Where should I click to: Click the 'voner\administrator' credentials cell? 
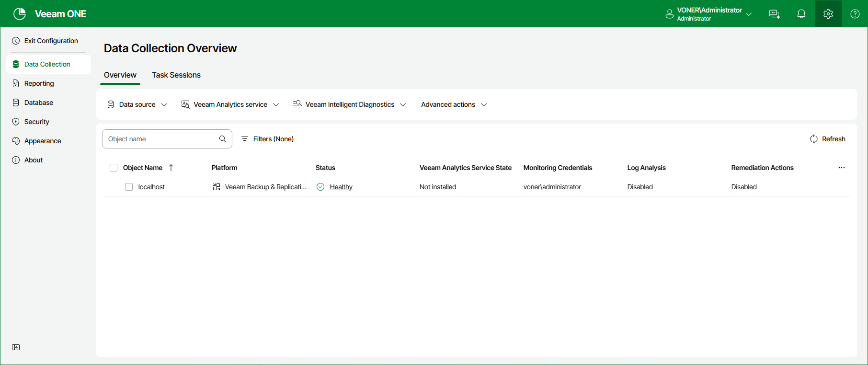[x=552, y=187]
